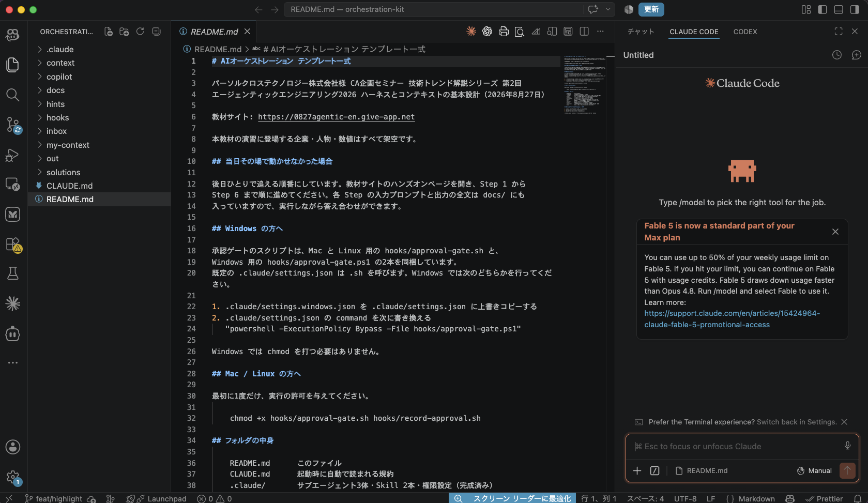Toggle Manual permission mode in Claude prompt
This screenshot has height=503, width=868.
coord(814,470)
